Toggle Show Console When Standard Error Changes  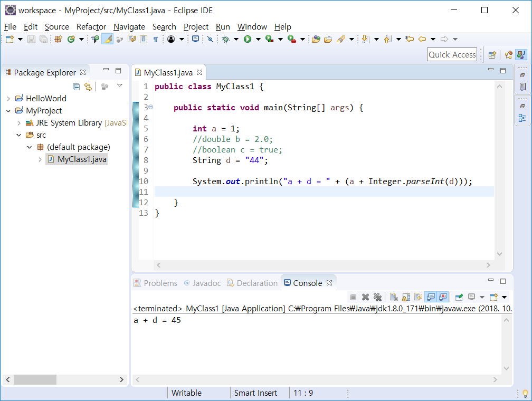click(443, 297)
